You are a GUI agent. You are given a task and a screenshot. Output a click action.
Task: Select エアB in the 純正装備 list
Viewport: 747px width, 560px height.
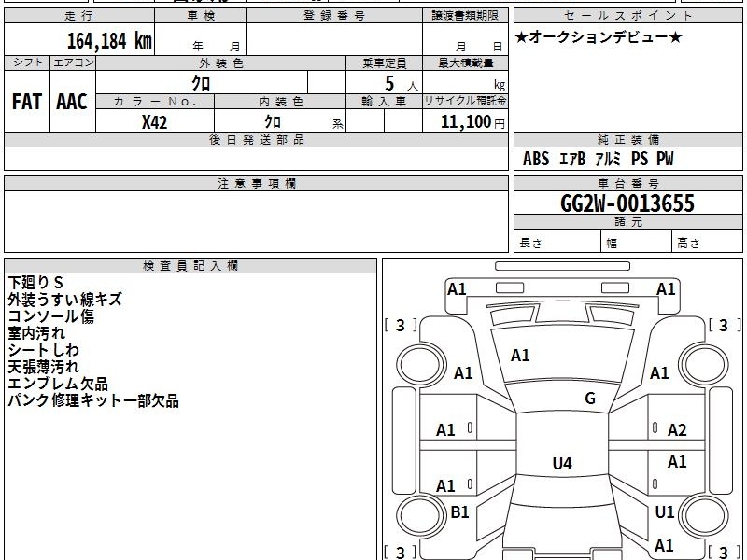point(571,159)
